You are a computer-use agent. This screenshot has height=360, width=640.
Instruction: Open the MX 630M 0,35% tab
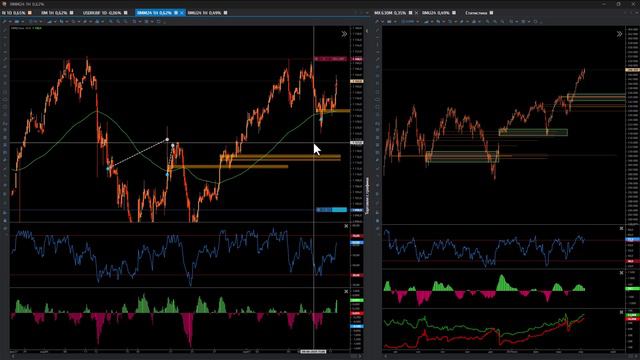(390, 13)
